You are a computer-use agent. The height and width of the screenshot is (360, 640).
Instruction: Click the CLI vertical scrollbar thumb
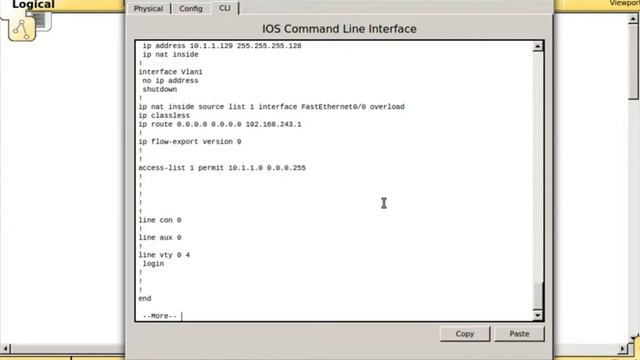pyautogui.click(x=538, y=295)
